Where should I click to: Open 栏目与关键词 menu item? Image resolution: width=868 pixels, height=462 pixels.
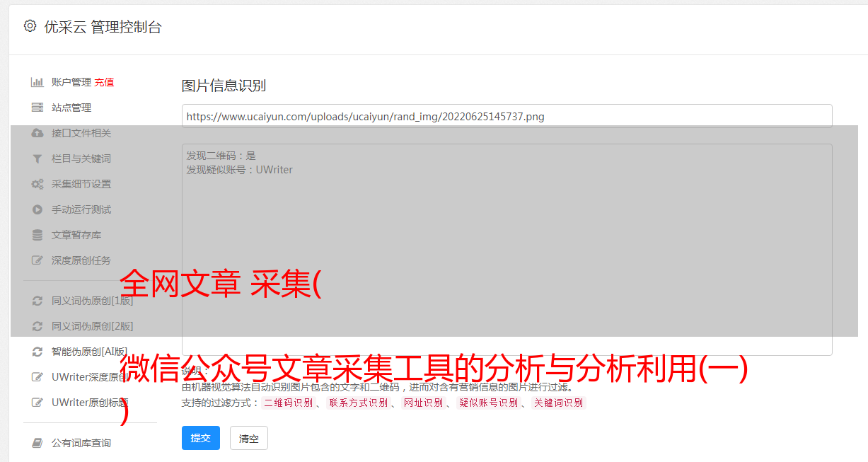pos(81,158)
